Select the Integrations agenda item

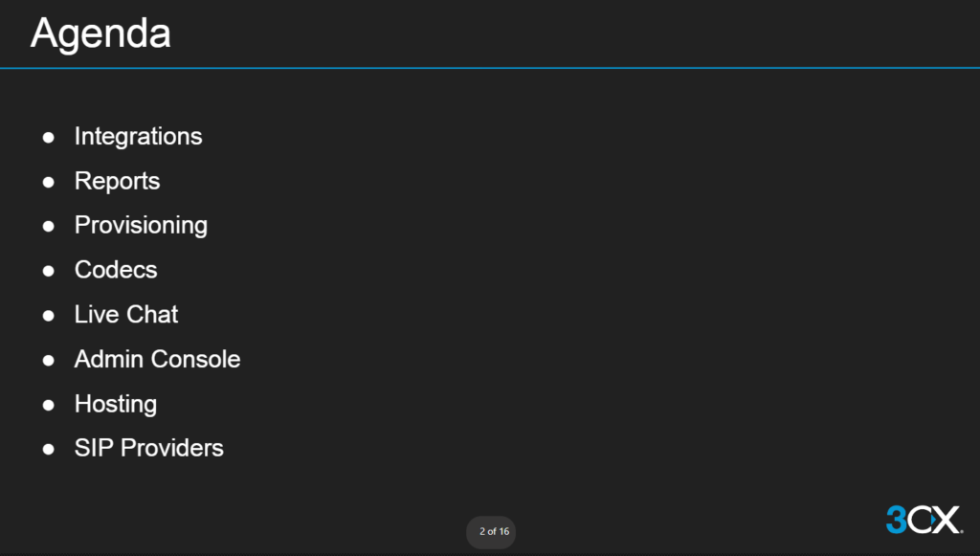[x=138, y=137]
